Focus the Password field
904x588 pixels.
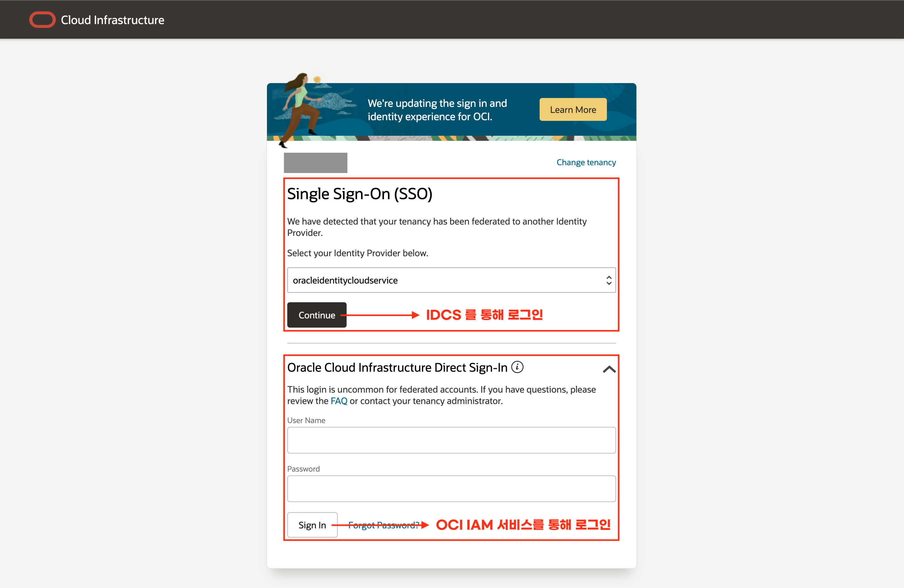tap(451, 489)
